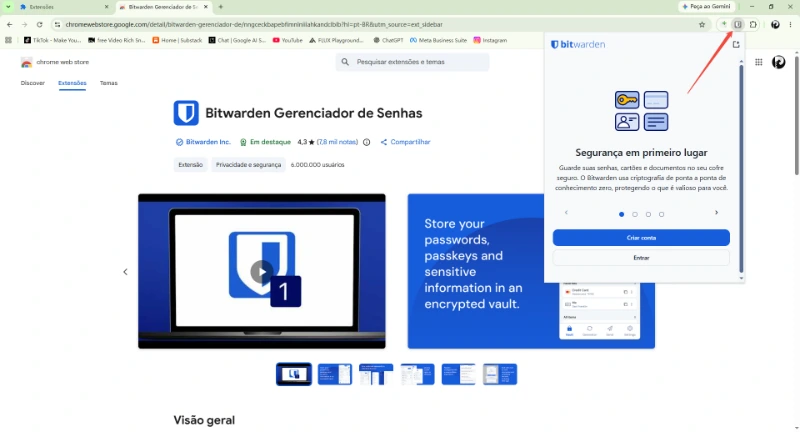
Task: Go to next Bitwarden intro slide
Action: coord(716,213)
